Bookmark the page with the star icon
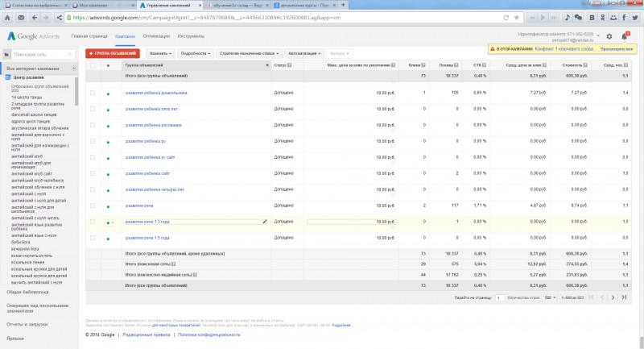Viewport: 644px width, 349px height. tap(517, 18)
